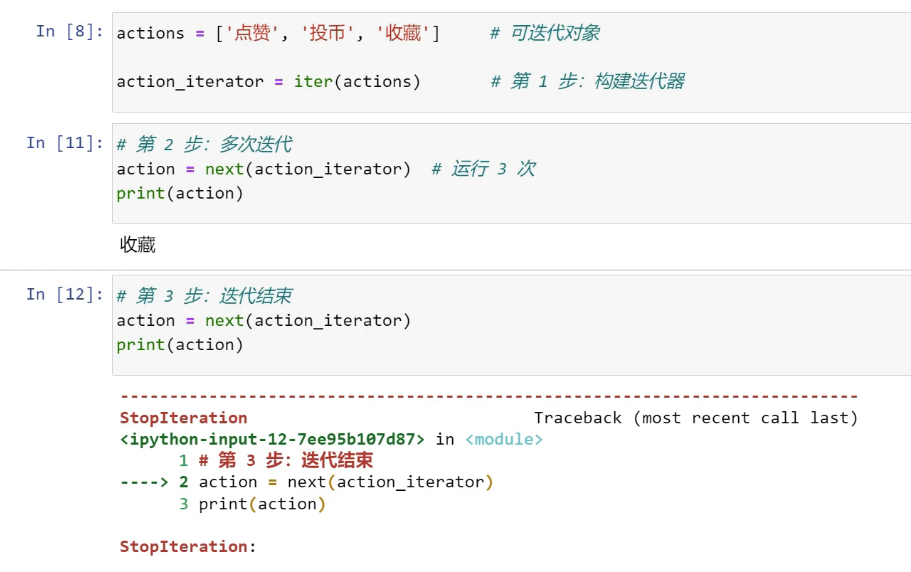This screenshot has height=572, width=911.
Task: Click the next(action_iterator) line in cell 11
Action: click(264, 169)
